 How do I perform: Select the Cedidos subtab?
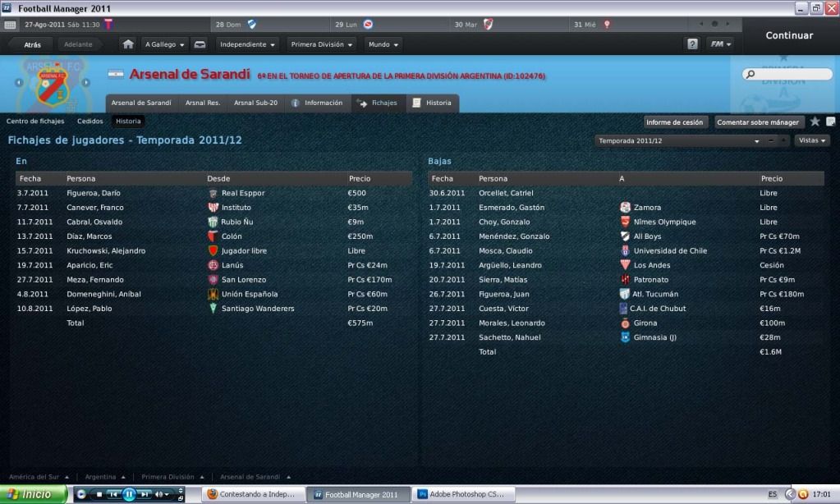click(x=90, y=121)
